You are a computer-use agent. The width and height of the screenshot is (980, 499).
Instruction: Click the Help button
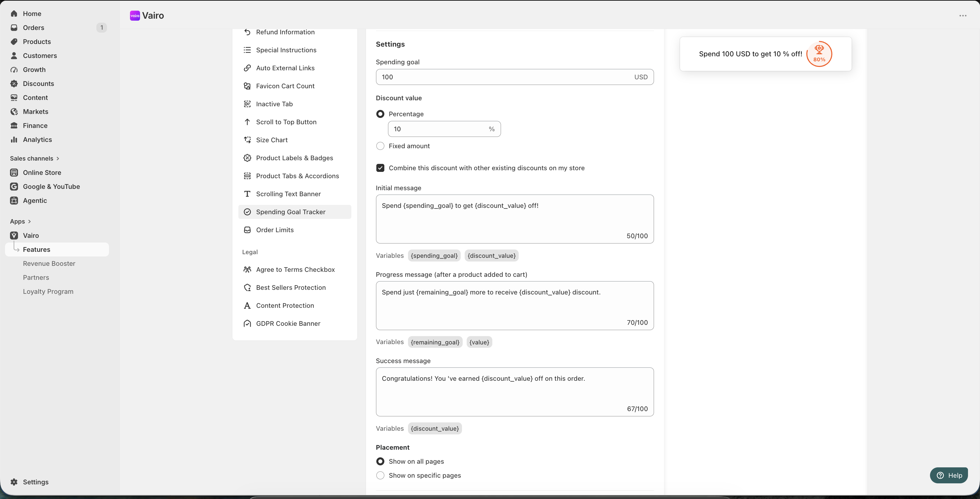[949, 475]
